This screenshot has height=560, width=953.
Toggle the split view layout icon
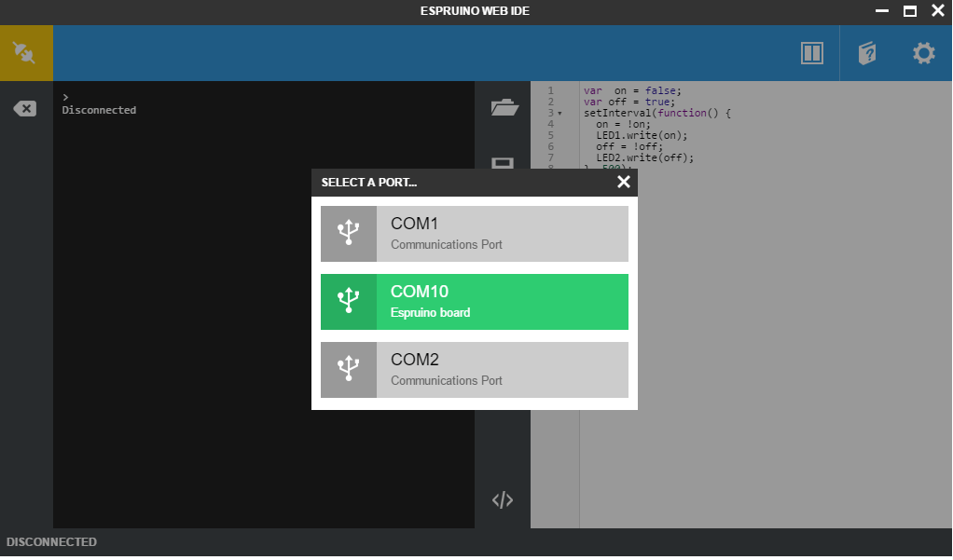811,53
